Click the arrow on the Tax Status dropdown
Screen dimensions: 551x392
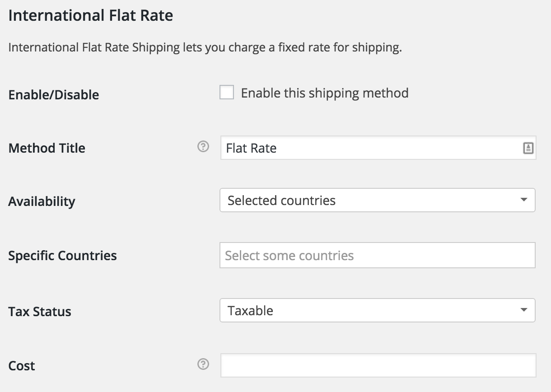[524, 310]
